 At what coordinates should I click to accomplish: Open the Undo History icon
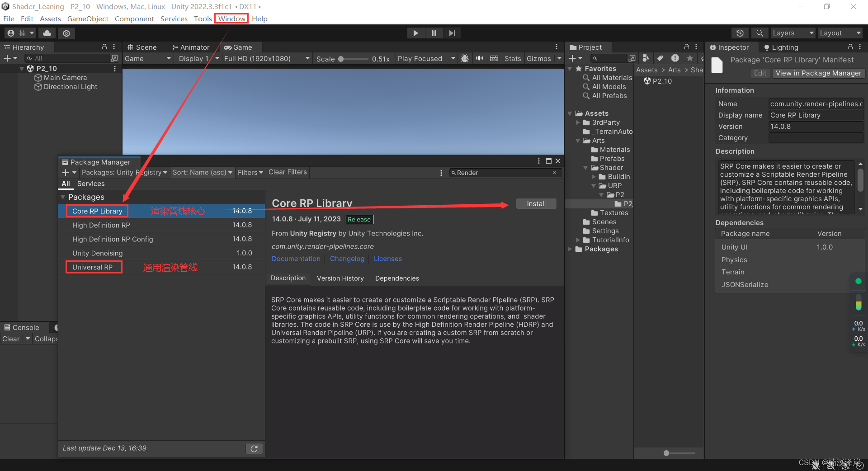(740, 33)
